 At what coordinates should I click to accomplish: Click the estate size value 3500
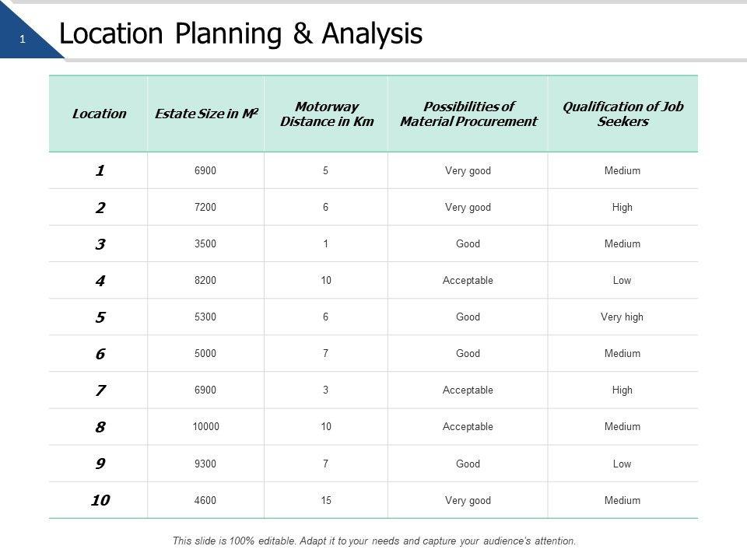[206, 244]
